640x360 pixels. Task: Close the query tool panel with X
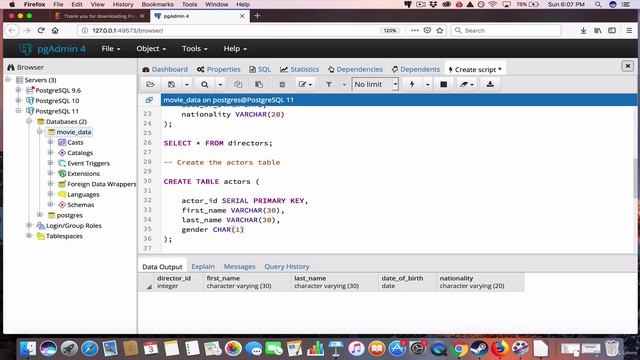[628, 66]
